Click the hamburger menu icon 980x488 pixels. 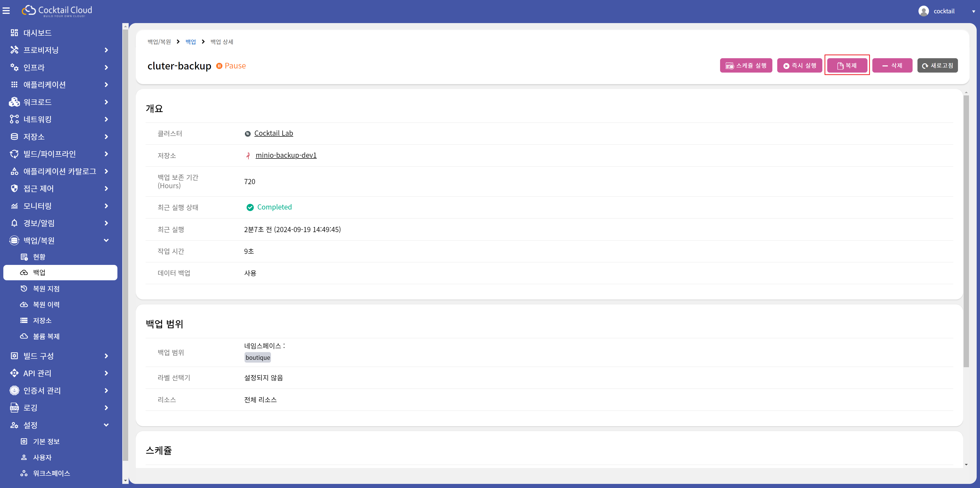click(6, 11)
